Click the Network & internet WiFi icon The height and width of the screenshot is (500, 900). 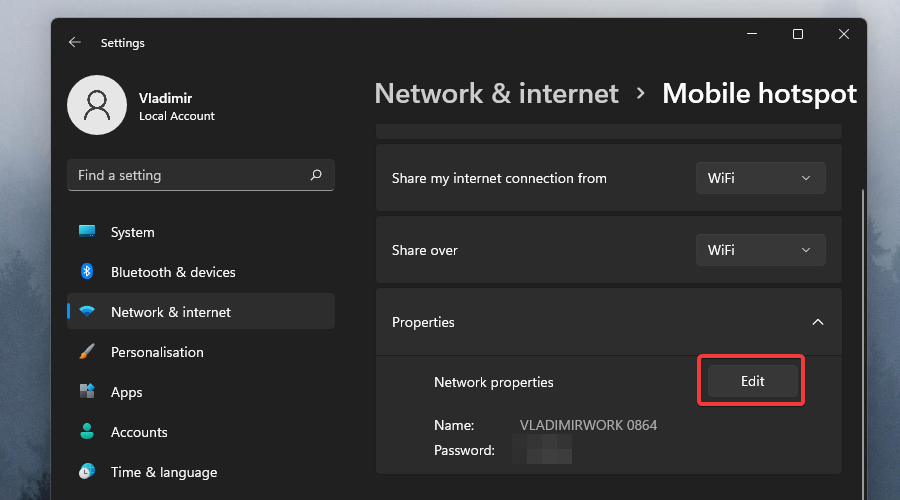(87, 312)
